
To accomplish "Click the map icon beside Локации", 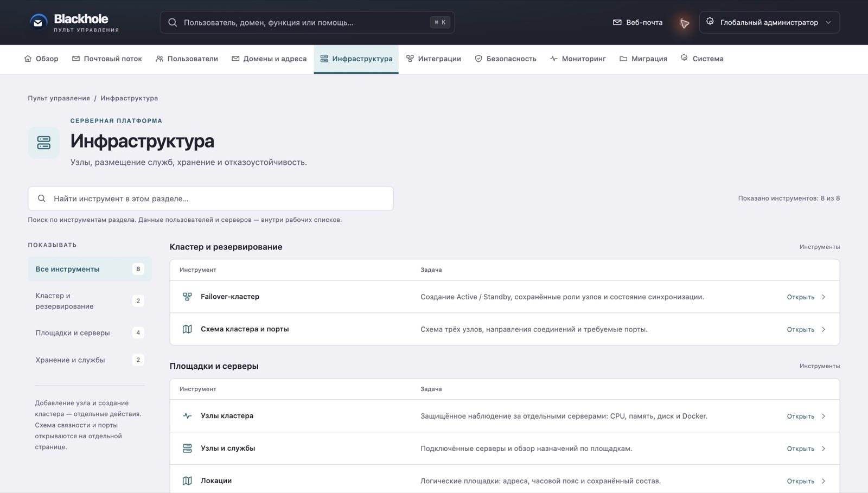I will tap(187, 481).
